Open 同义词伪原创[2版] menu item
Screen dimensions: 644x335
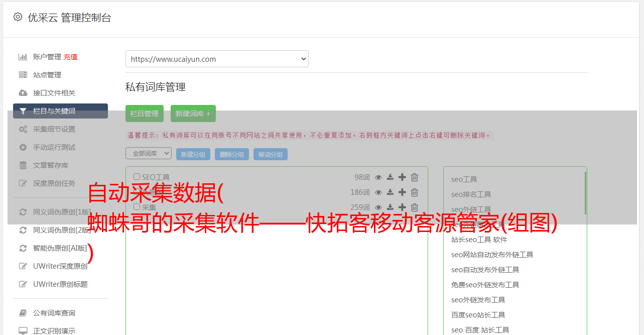coord(62,230)
